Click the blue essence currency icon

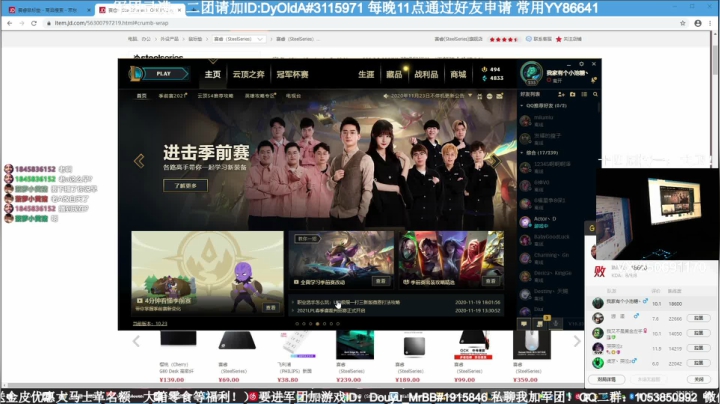(x=484, y=78)
